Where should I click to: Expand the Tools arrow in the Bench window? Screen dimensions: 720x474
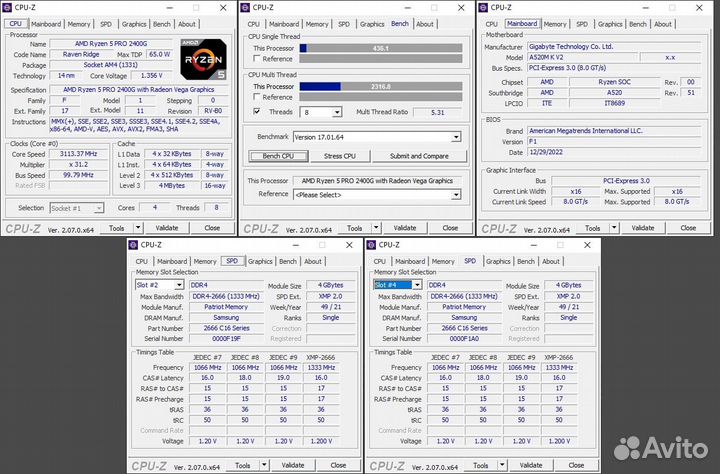point(376,228)
